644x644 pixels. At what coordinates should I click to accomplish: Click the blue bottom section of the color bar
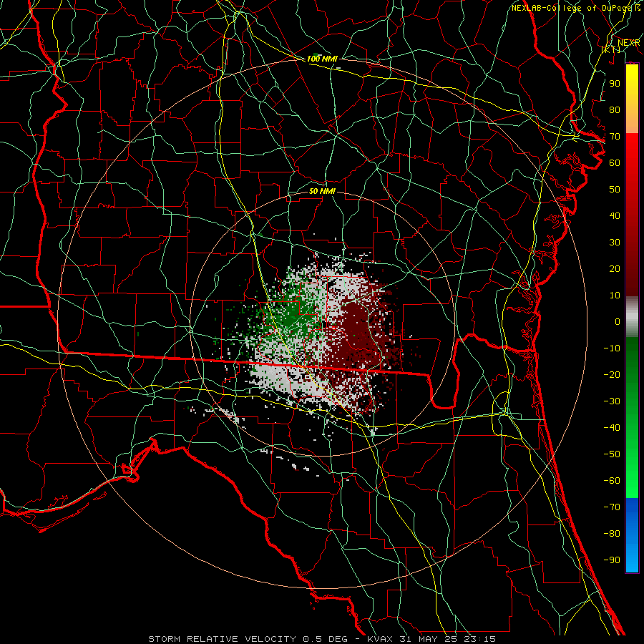click(632, 535)
